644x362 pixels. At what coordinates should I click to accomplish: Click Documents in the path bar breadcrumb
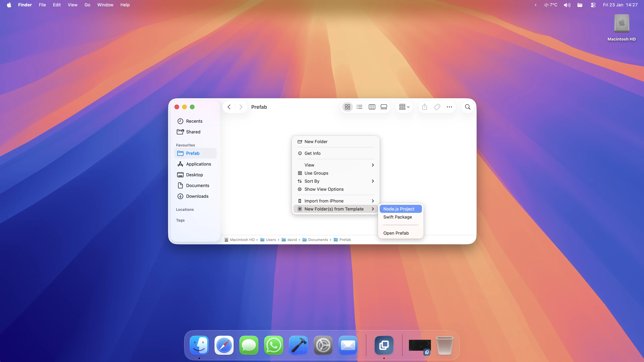point(318,240)
